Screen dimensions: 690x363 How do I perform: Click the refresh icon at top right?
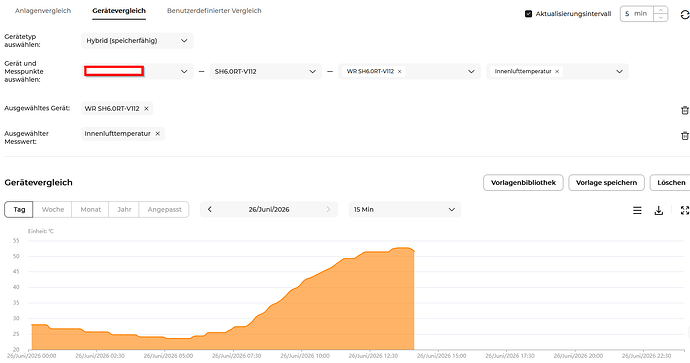click(x=685, y=15)
